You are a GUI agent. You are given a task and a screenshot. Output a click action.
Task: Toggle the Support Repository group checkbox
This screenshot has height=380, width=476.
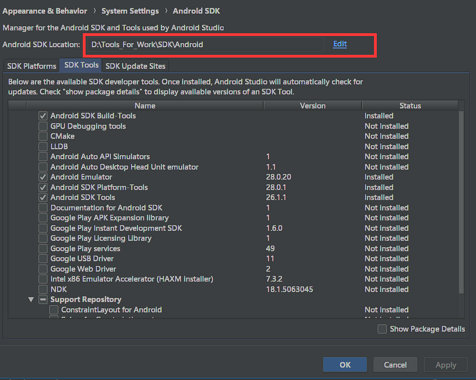(x=43, y=299)
